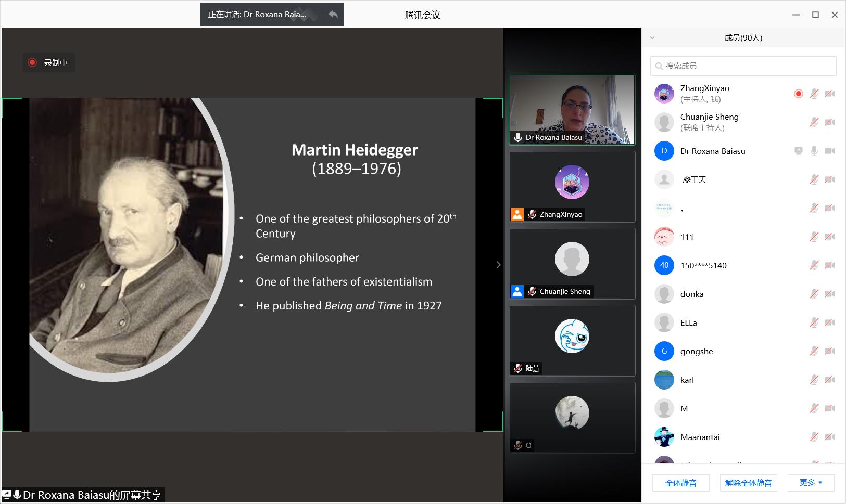Image resolution: width=846 pixels, height=504 pixels.
Task: Click the arrow to collapse video thumbnail strip
Action: pos(498,265)
